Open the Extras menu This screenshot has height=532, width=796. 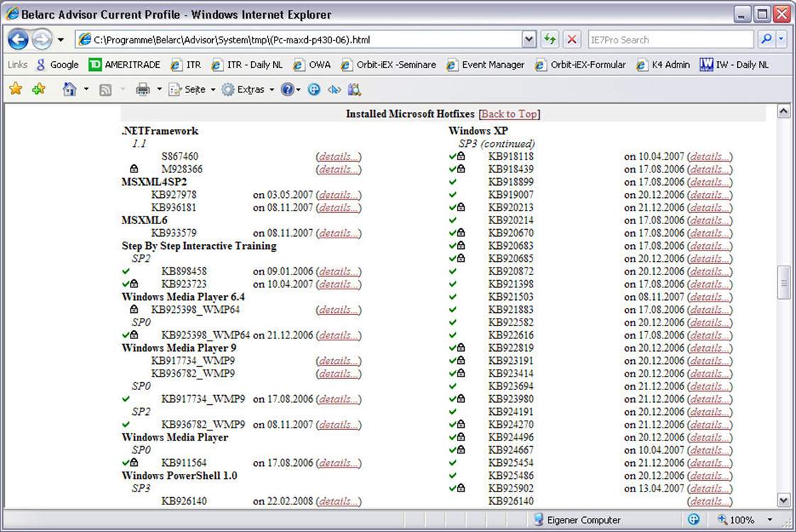248,89
